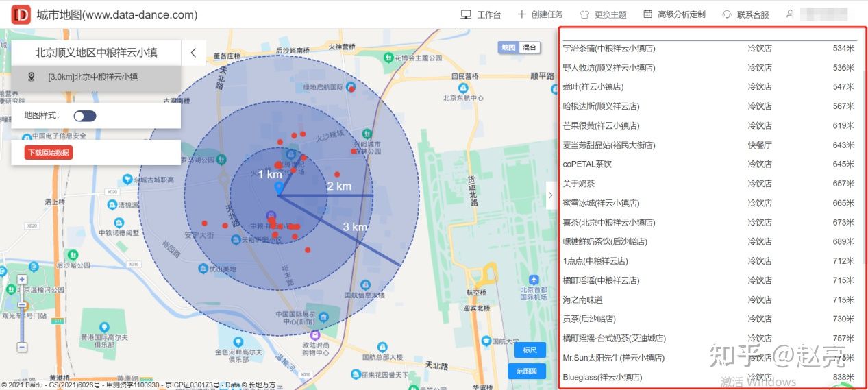Click the 标尺 ruler button
Image resolution: width=868 pixels, height=390 pixels.
coord(530,350)
